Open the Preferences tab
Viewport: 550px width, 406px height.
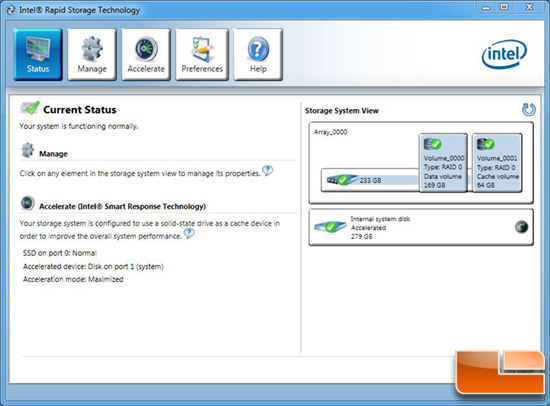tap(202, 54)
